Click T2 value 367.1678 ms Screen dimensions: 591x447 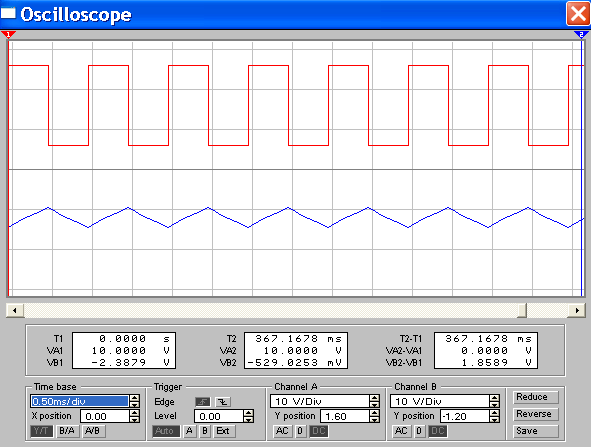pos(298,338)
